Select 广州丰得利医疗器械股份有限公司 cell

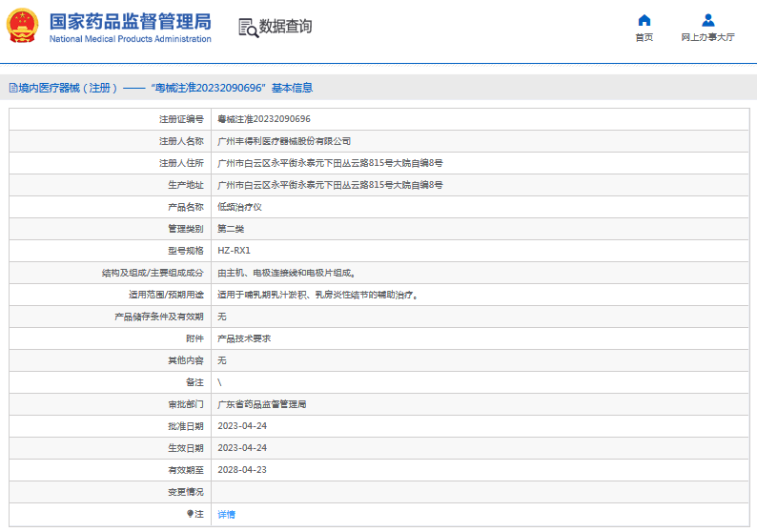(x=284, y=141)
